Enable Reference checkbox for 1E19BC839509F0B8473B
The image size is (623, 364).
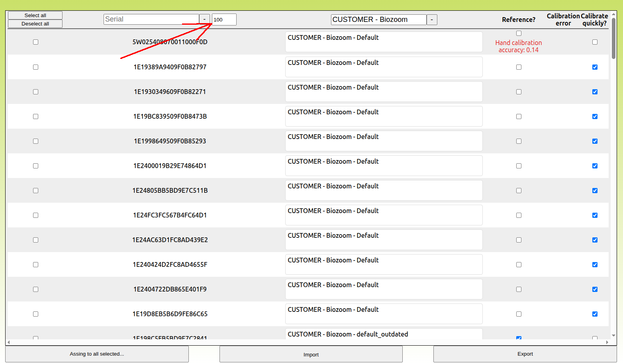pos(519,116)
